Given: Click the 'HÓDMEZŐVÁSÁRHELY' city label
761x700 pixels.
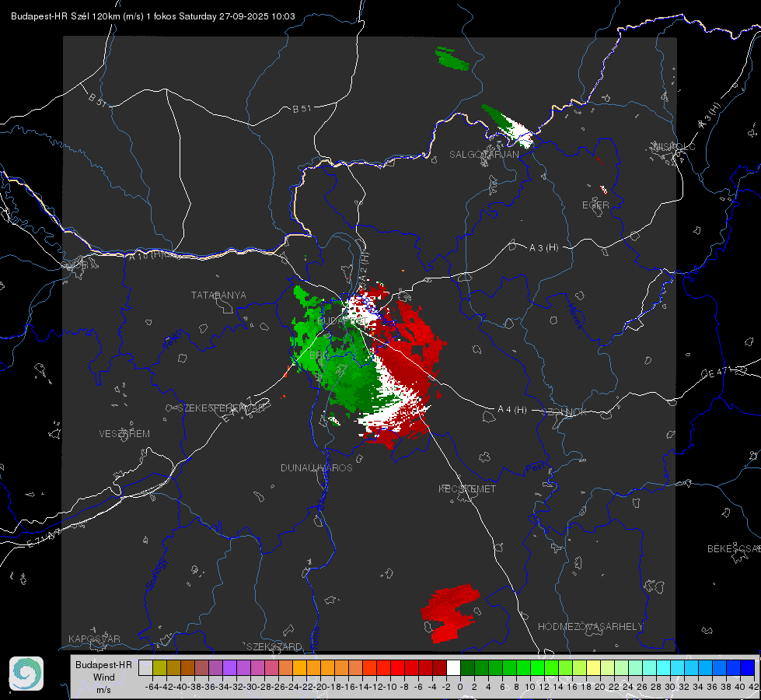Looking at the screenshot, I should coord(590,627).
